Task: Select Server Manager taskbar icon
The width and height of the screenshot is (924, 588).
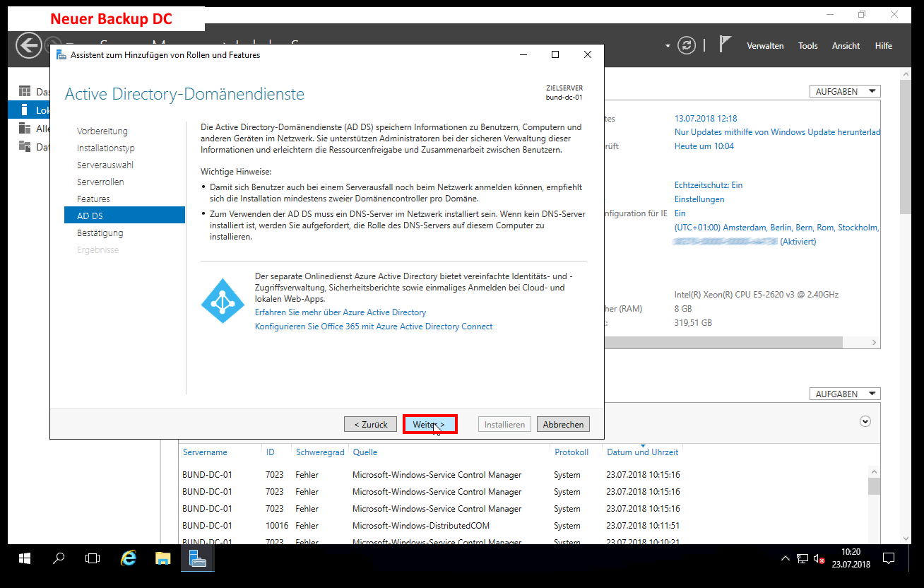Action: (197, 558)
